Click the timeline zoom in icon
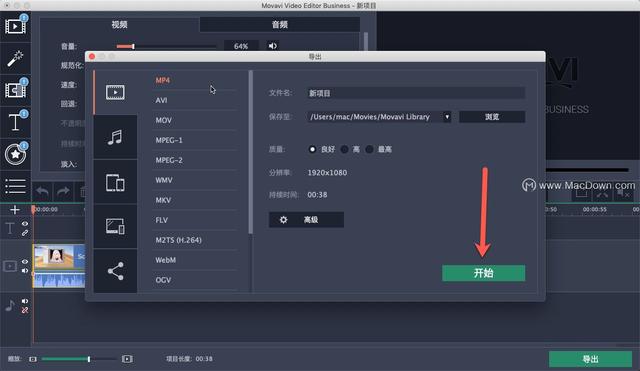The width and height of the screenshot is (640, 371). [x=127, y=359]
